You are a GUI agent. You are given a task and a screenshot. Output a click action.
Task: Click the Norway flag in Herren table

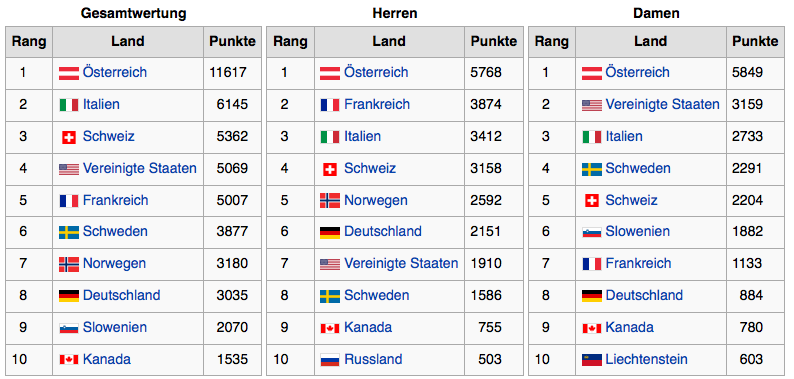pos(330,201)
